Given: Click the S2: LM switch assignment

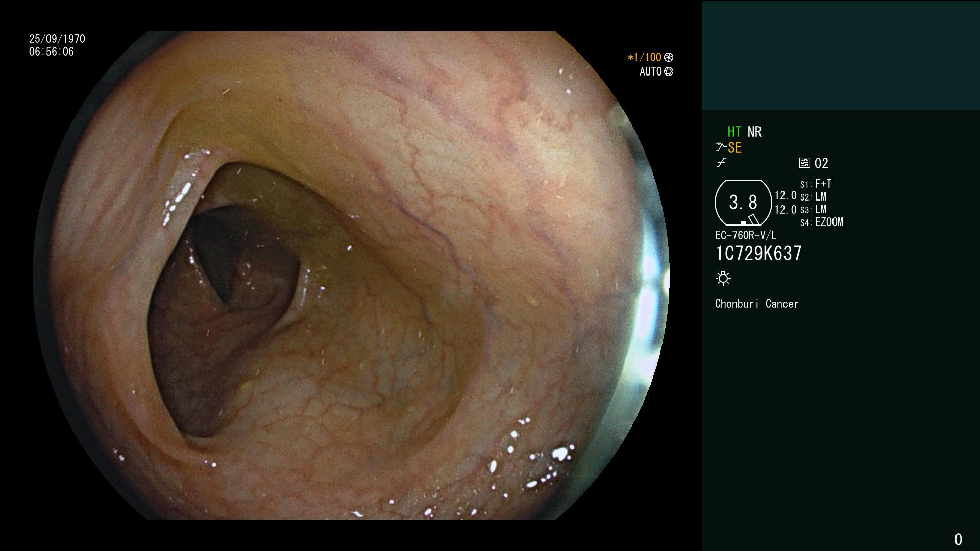Looking at the screenshot, I should tap(813, 196).
